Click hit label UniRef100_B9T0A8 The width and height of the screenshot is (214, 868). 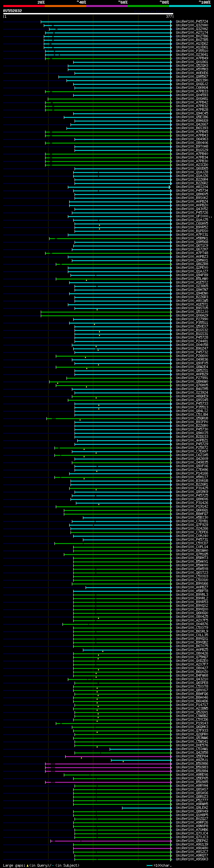tap(192, 147)
